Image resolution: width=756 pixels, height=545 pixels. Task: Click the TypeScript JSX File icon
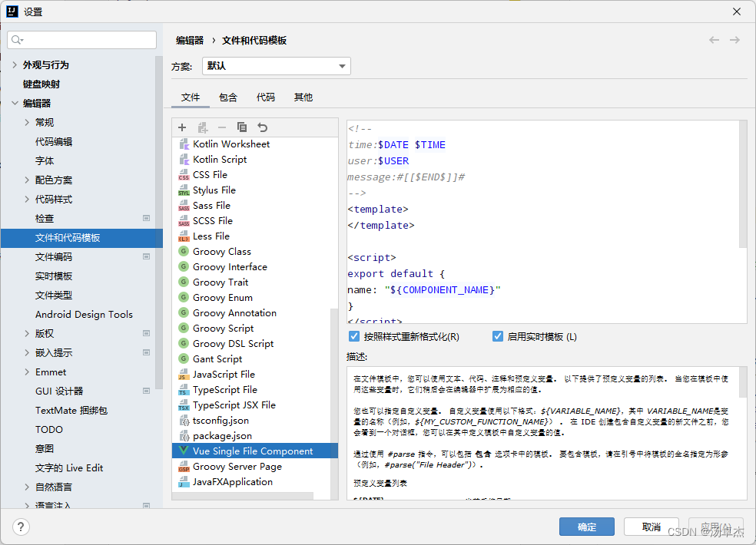[184, 405]
